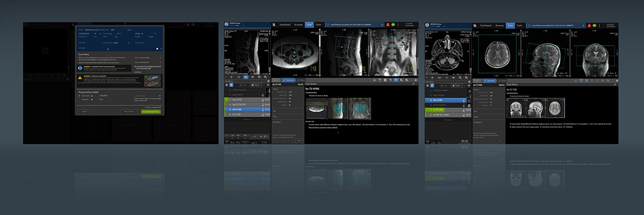
Task: Click the pencil edit icon beside Task Notes
Action: tap(413, 84)
